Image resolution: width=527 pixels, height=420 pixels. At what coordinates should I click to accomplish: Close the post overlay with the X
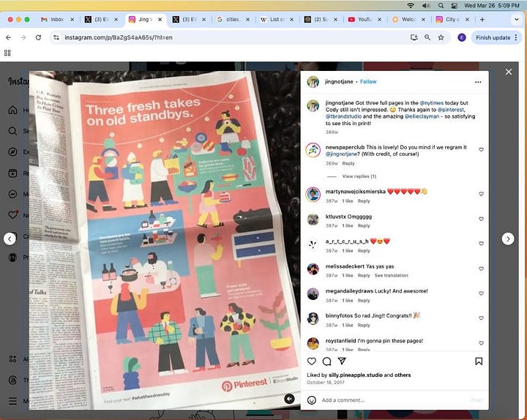509,72
